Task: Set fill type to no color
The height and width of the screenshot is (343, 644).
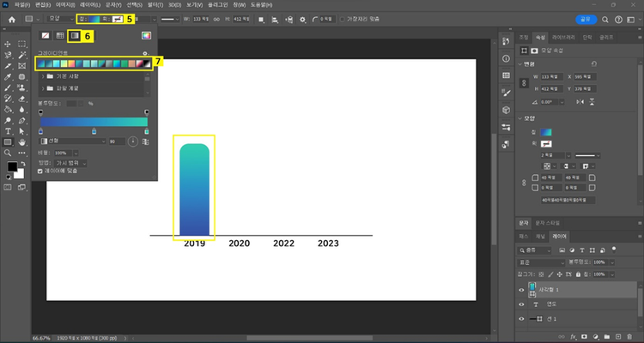Action: pos(46,35)
